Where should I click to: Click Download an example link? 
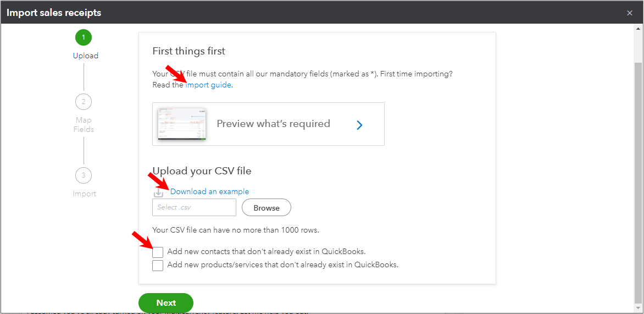tap(209, 192)
